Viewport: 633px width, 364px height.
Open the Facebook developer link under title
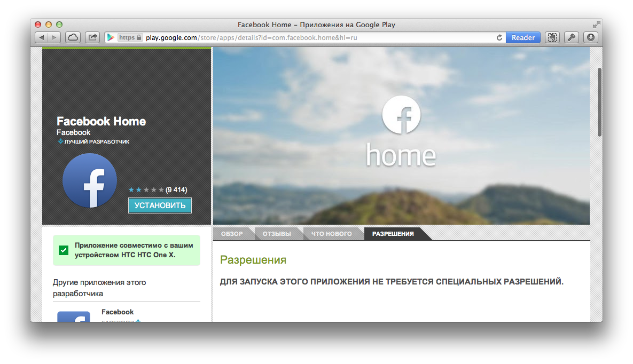(x=74, y=132)
